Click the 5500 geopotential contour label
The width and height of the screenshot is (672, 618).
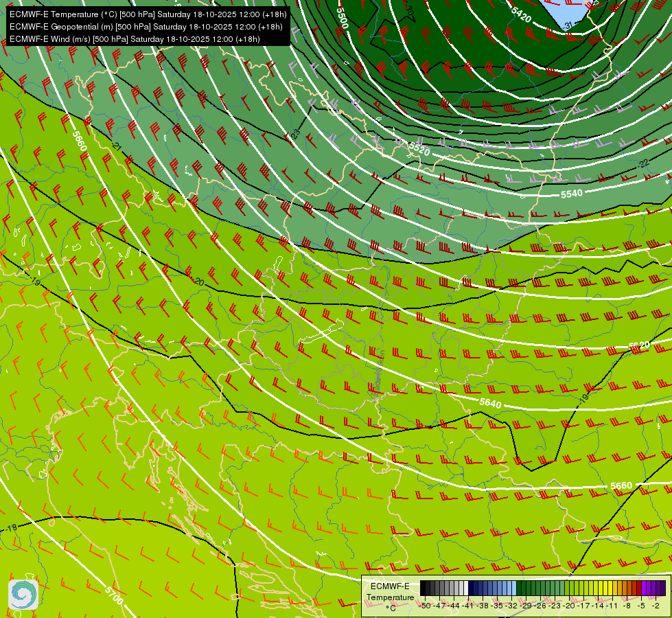tap(342, 18)
